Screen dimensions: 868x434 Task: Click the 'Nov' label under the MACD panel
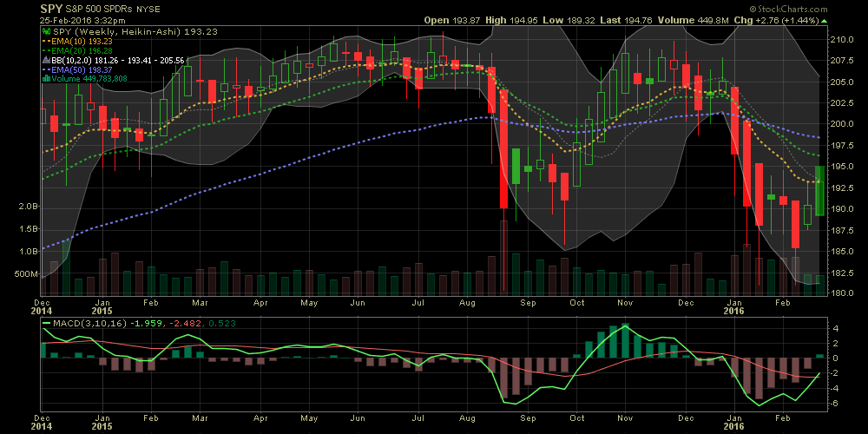625,419
